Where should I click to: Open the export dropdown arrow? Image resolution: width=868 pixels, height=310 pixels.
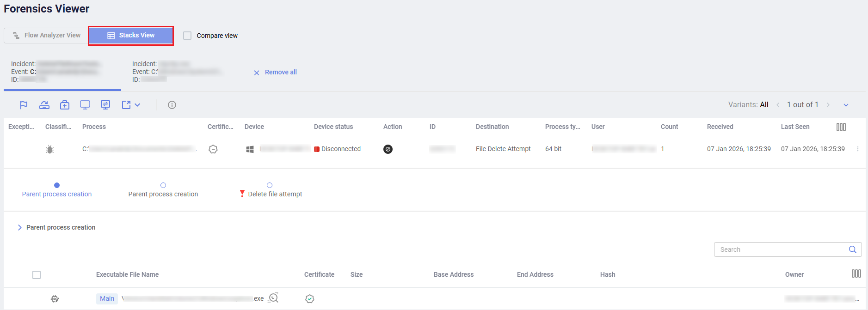coord(137,105)
